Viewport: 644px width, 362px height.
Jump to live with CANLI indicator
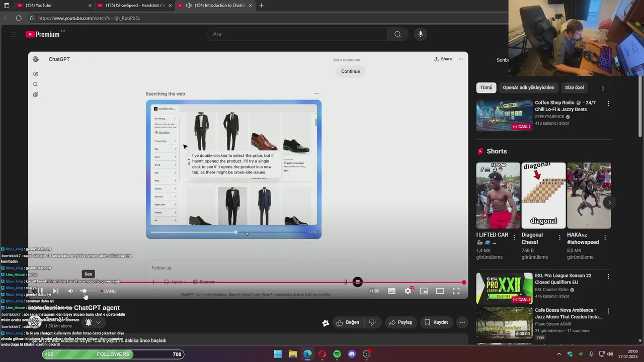tap(109, 291)
